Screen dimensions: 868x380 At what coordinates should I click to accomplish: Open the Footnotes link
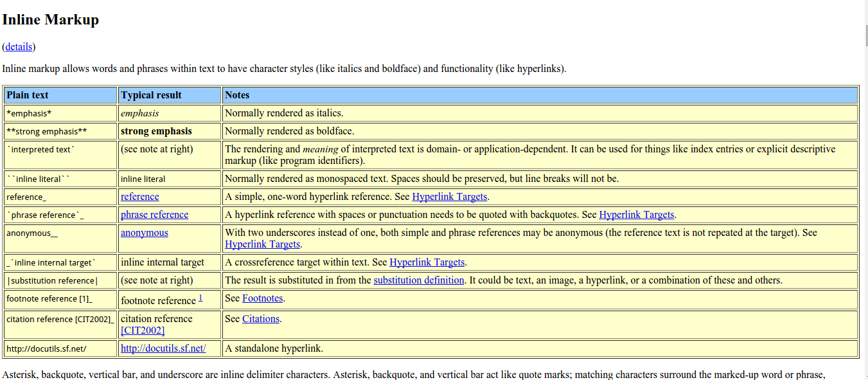point(262,298)
